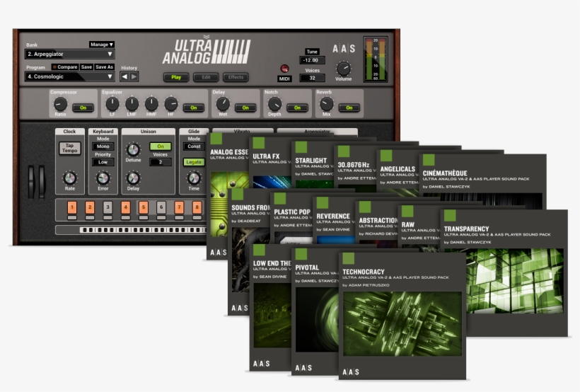Screen dimensions: 580x392
Task: Toggle arpeggiator step 6 button
Action: [x=161, y=207]
